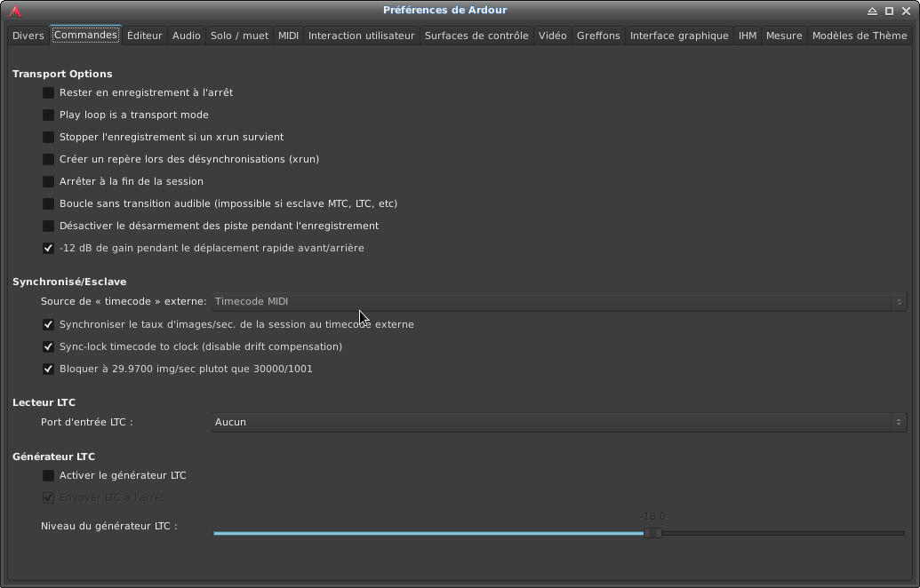Click the maximize window icon
The width and height of the screenshot is (920, 588).
[x=890, y=12]
